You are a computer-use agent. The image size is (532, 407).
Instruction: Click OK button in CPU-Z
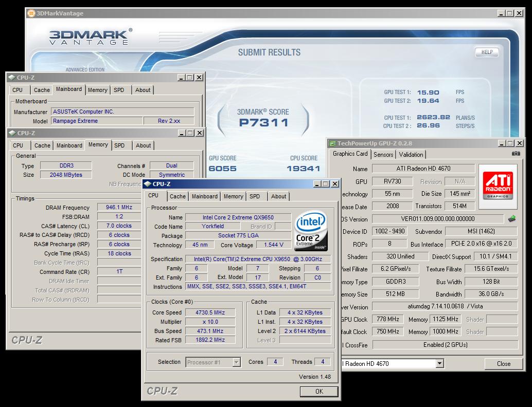tap(319, 392)
